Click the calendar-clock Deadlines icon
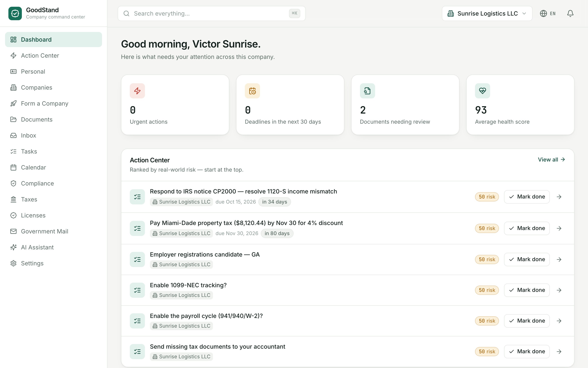This screenshot has width=588, height=368. (x=252, y=91)
